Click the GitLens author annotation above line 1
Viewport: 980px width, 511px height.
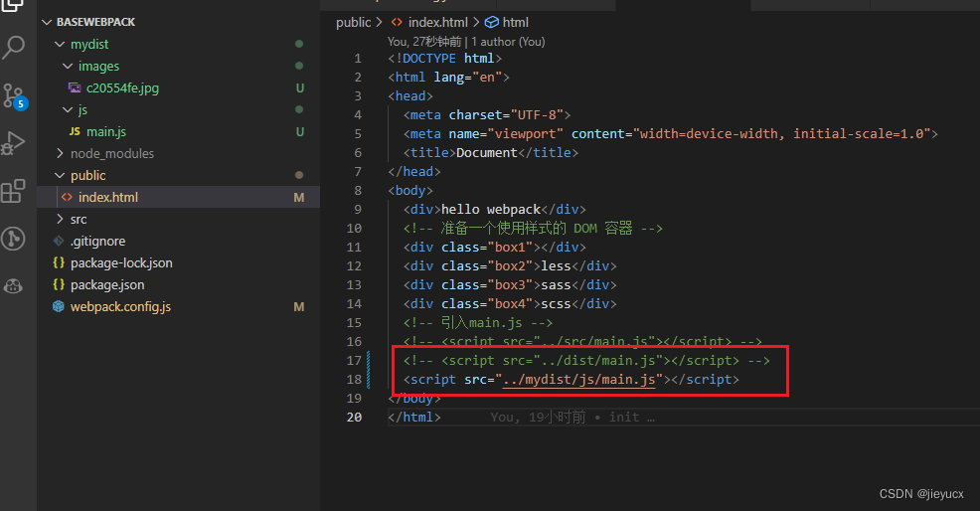point(466,42)
